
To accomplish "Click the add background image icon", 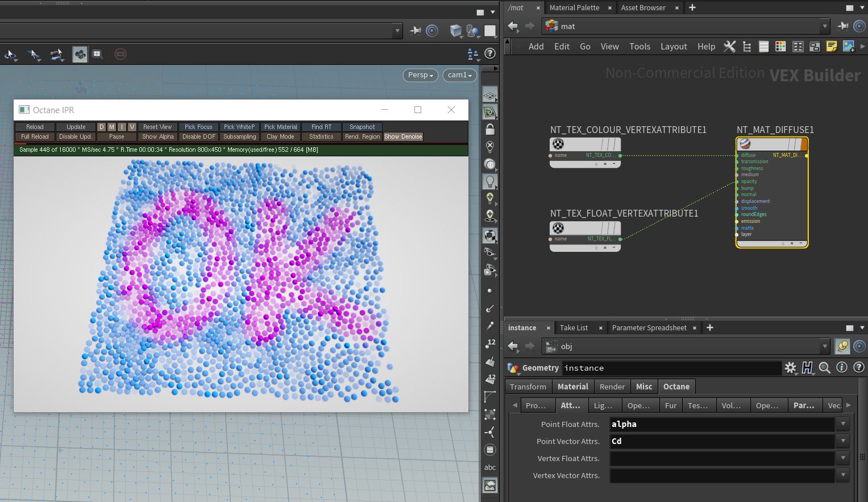I will pyautogui.click(x=849, y=47).
